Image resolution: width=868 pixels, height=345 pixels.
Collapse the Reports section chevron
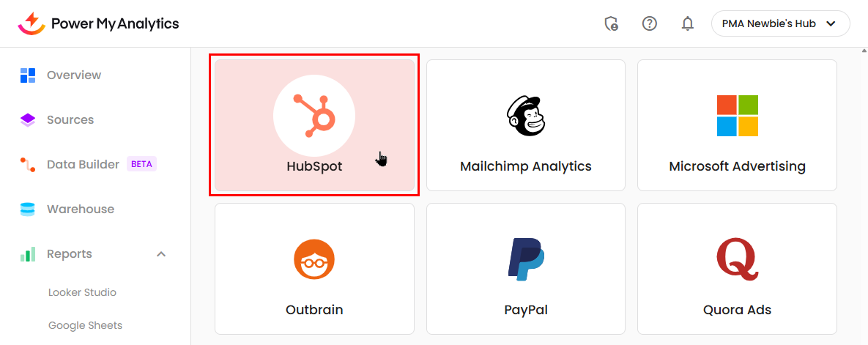pyautogui.click(x=161, y=254)
